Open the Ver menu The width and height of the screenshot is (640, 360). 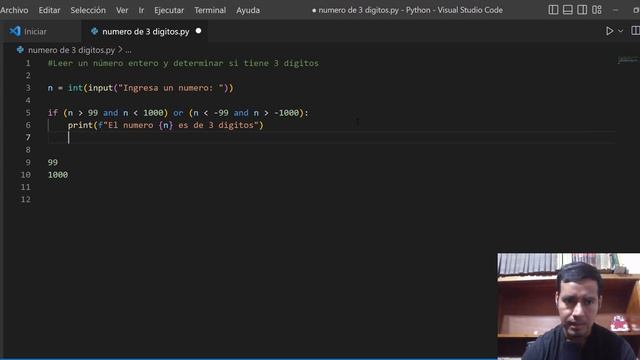click(x=122, y=10)
